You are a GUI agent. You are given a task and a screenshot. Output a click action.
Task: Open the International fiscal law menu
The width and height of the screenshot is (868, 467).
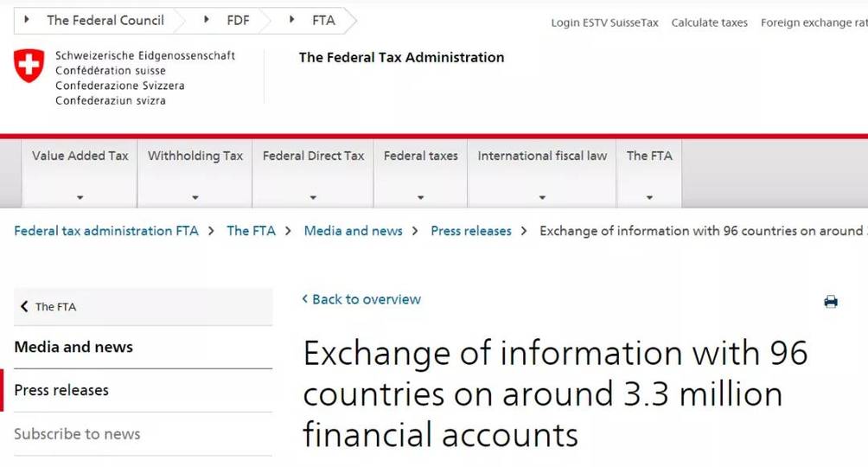click(542, 173)
